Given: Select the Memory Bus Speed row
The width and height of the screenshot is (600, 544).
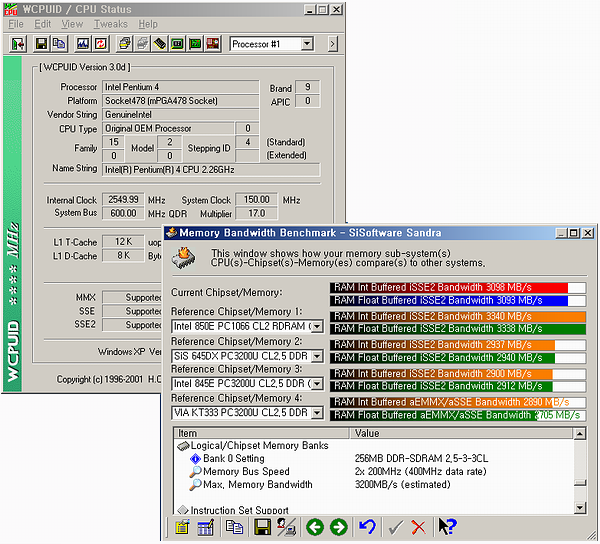Looking at the screenshot, I should [x=246, y=471].
